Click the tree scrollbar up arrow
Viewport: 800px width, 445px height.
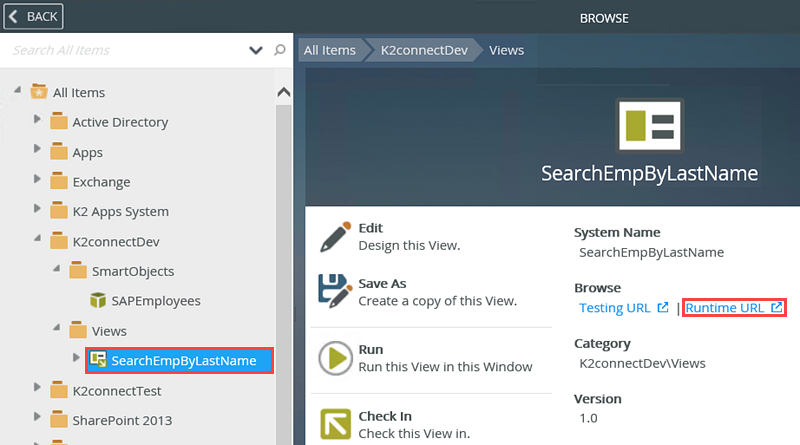tap(284, 93)
